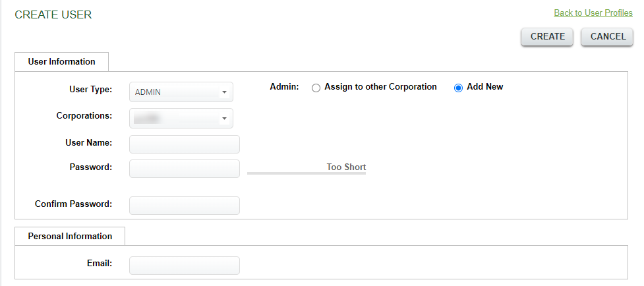Viewport: 644px width, 286px height.
Task: Click the arrow icon on User Type combo
Action: point(224,92)
